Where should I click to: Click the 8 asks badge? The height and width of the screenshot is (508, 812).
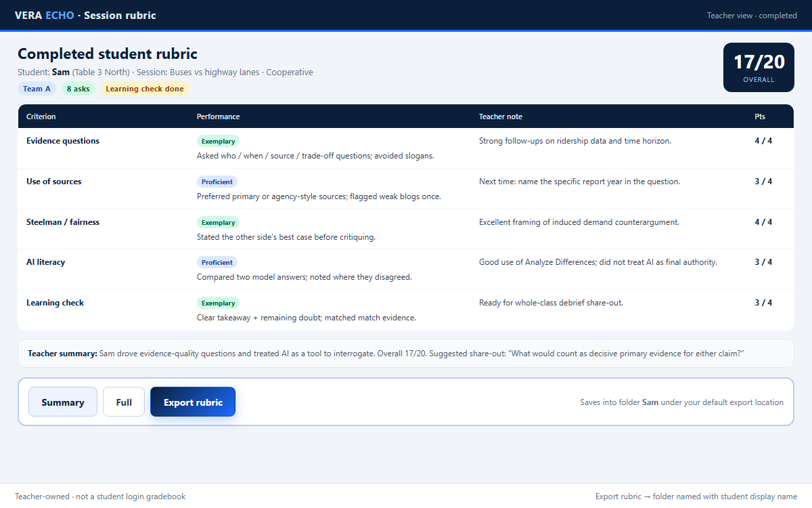click(78, 89)
